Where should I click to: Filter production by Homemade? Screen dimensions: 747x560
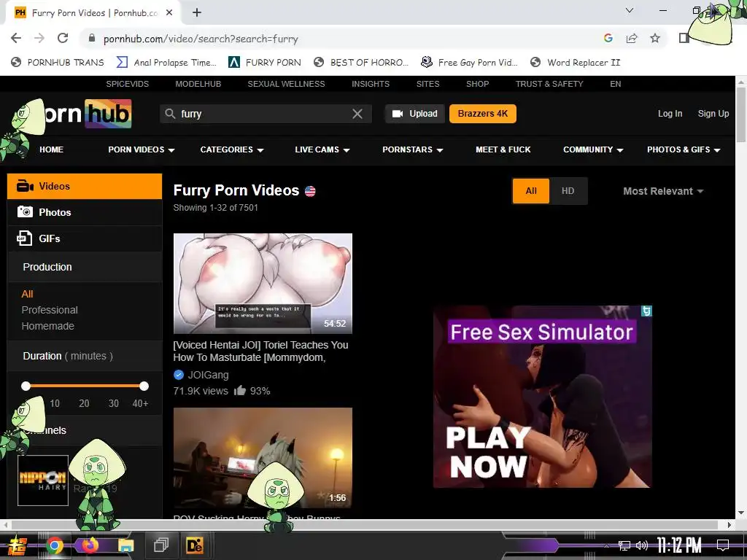pos(47,326)
